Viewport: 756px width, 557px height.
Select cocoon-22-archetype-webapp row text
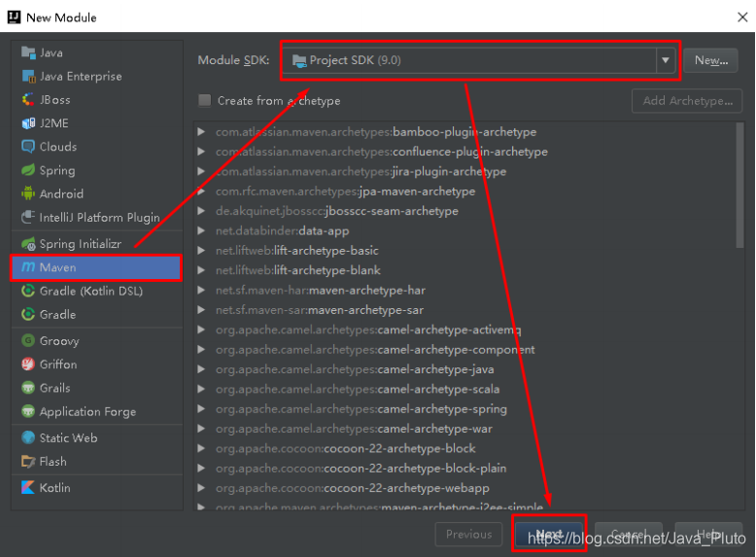coord(353,488)
